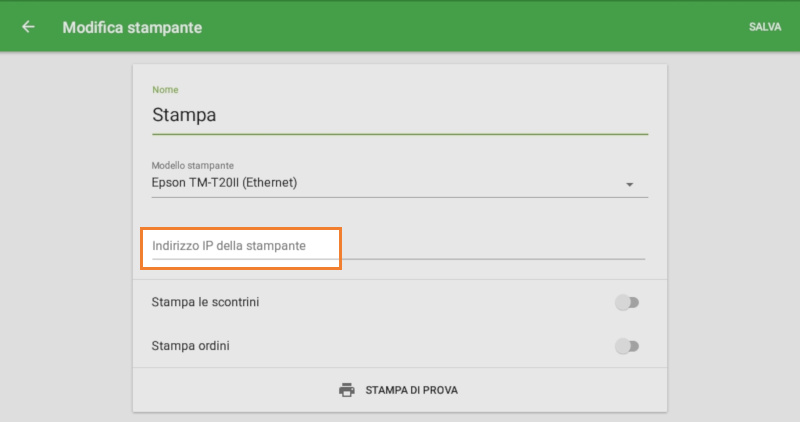Click the empty green header bar area
This screenshot has height=422, width=800.
click(x=450, y=27)
